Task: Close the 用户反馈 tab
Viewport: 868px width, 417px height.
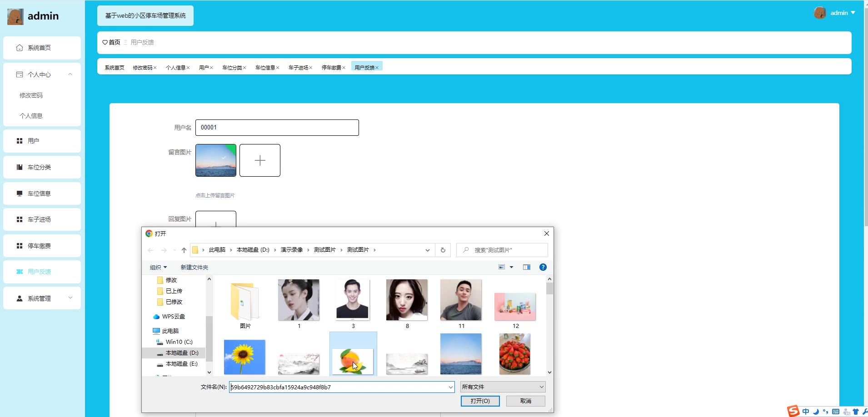Action: pos(377,68)
